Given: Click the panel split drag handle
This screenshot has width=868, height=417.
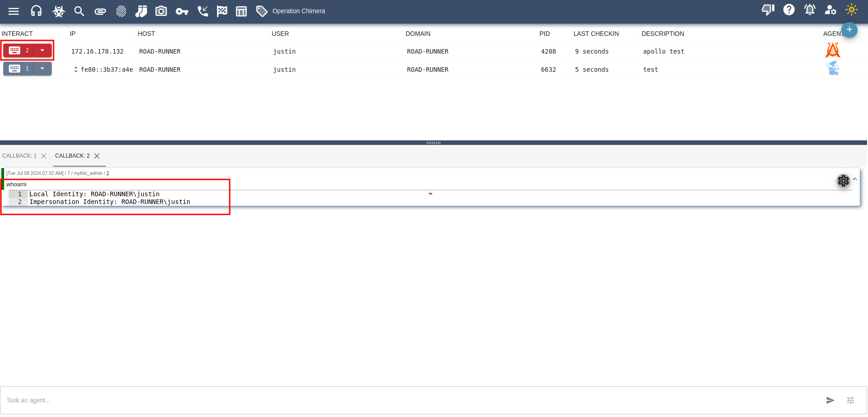Looking at the screenshot, I should pos(434,143).
